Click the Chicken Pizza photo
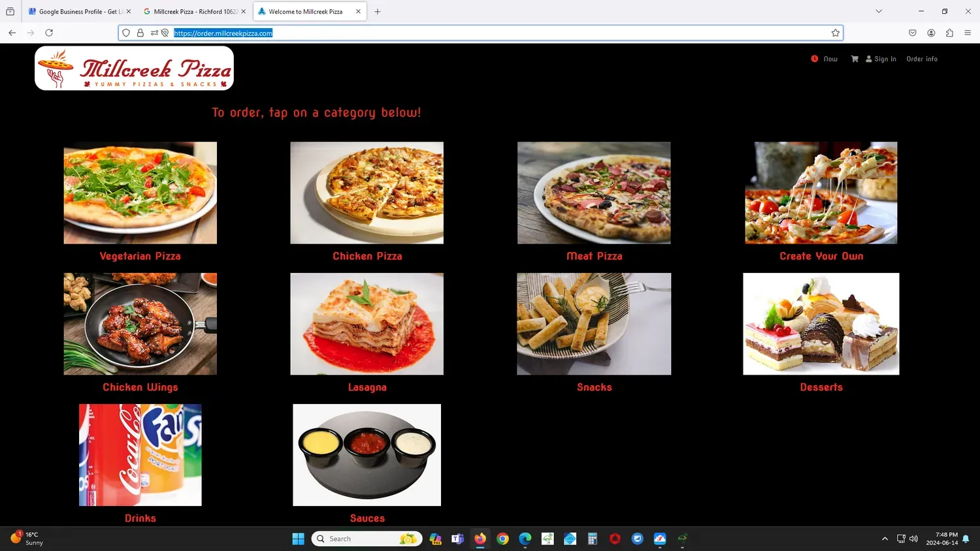Screen dimensions: 980x551 pos(367,193)
